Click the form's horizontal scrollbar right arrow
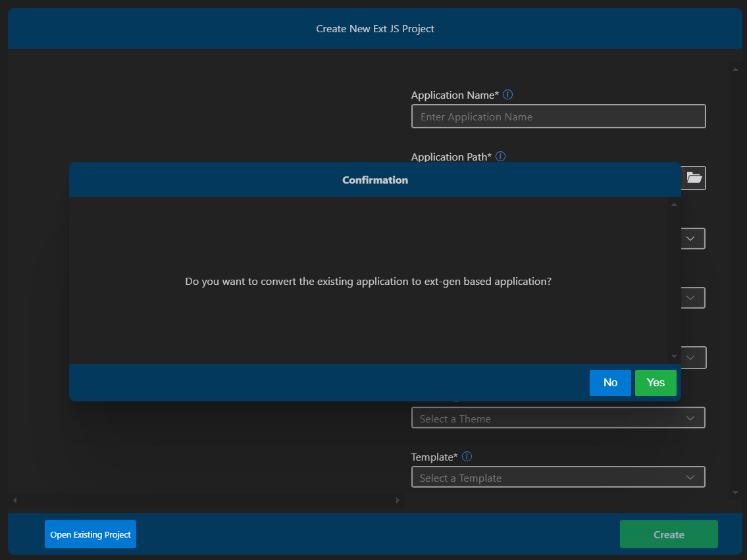Image resolution: width=747 pixels, height=560 pixels. point(398,501)
